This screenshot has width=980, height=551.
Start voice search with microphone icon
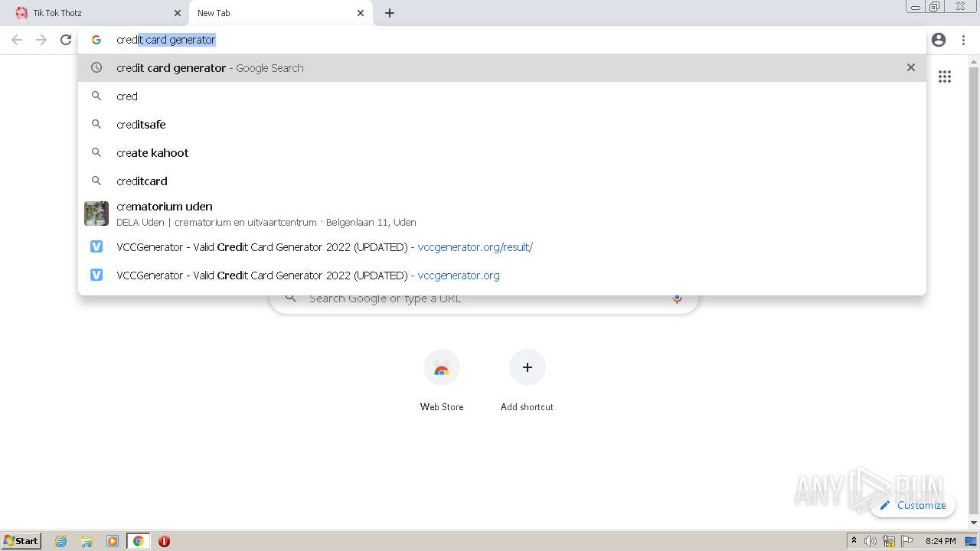(x=677, y=298)
